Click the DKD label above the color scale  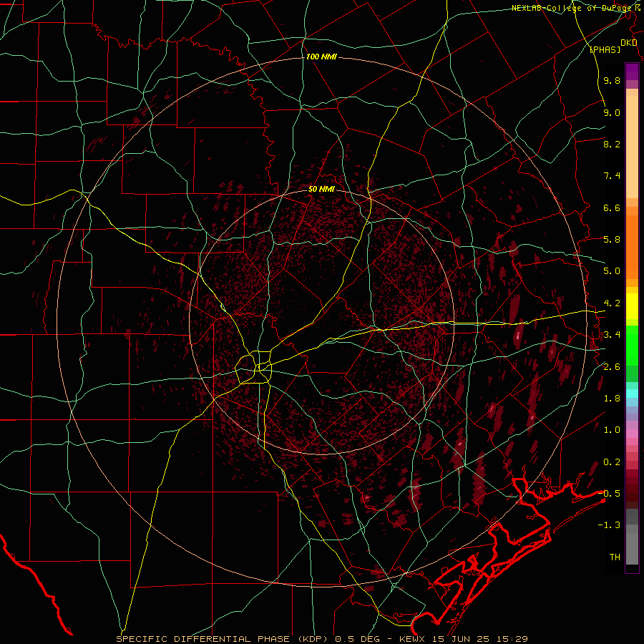click(x=629, y=43)
